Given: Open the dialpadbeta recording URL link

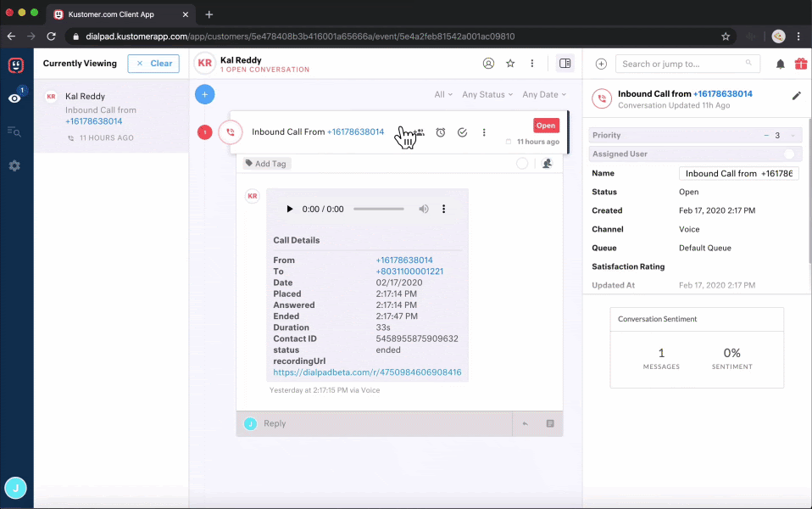Looking at the screenshot, I should 367,372.
